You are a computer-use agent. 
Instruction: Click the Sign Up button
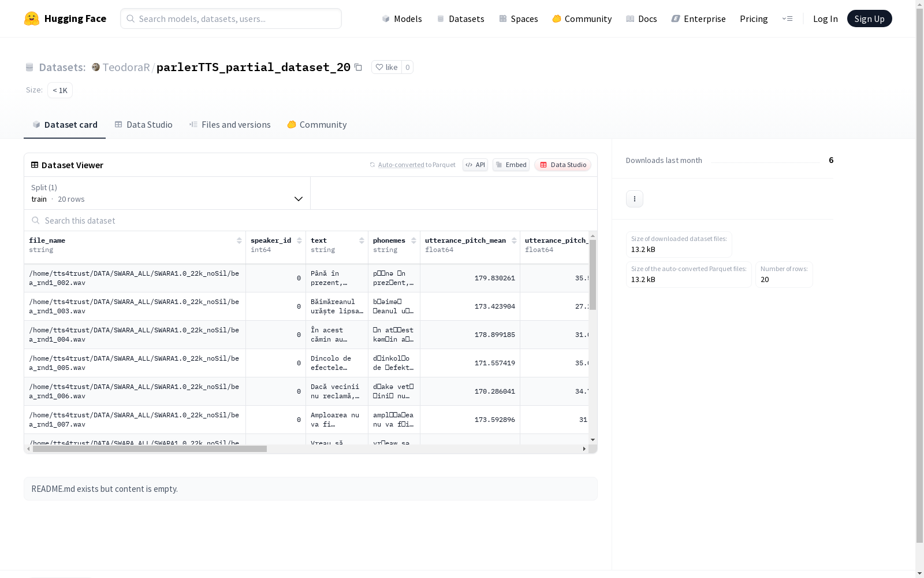click(x=870, y=18)
